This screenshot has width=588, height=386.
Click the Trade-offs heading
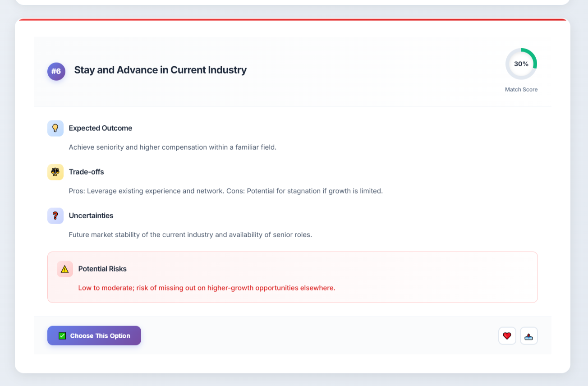point(87,172)
